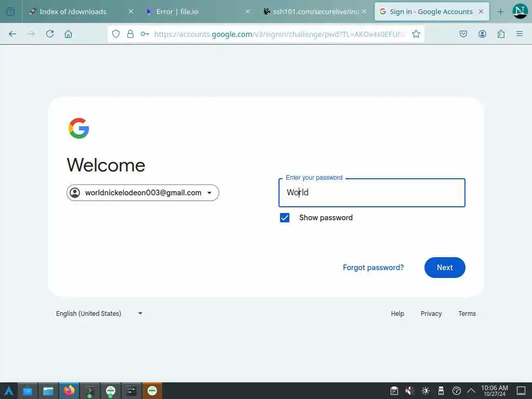Switch to the ssh101.com securelive tab

[x=315, y=11]
